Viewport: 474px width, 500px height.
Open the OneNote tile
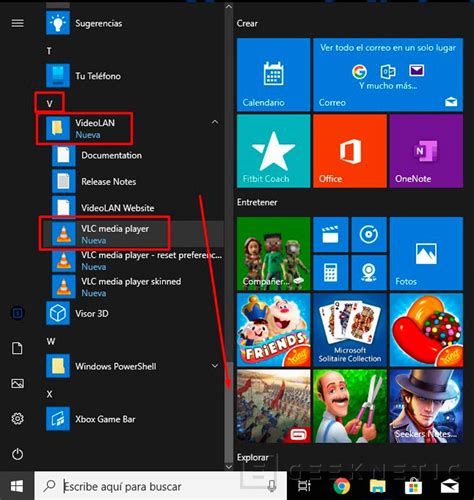tap(426, 151)
